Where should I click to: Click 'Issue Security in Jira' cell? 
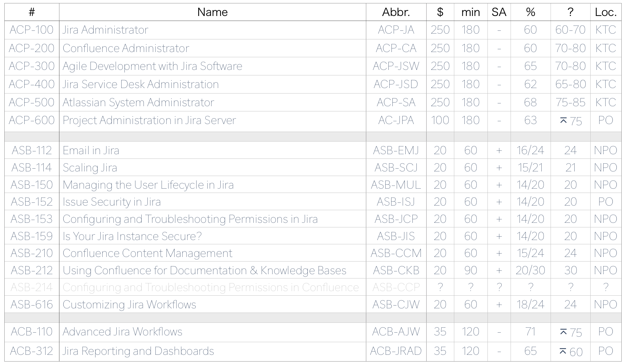(212, 202)
